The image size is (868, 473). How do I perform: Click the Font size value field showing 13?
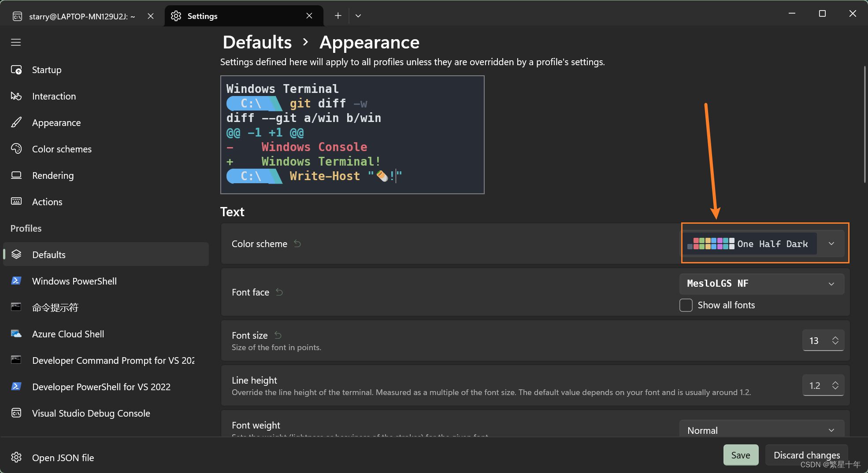(814, 340)
